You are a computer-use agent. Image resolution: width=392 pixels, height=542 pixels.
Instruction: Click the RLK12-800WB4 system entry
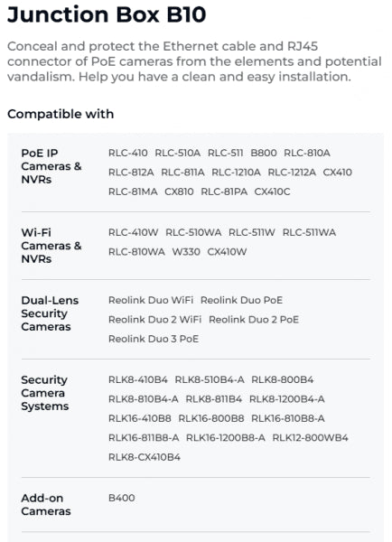311,437
